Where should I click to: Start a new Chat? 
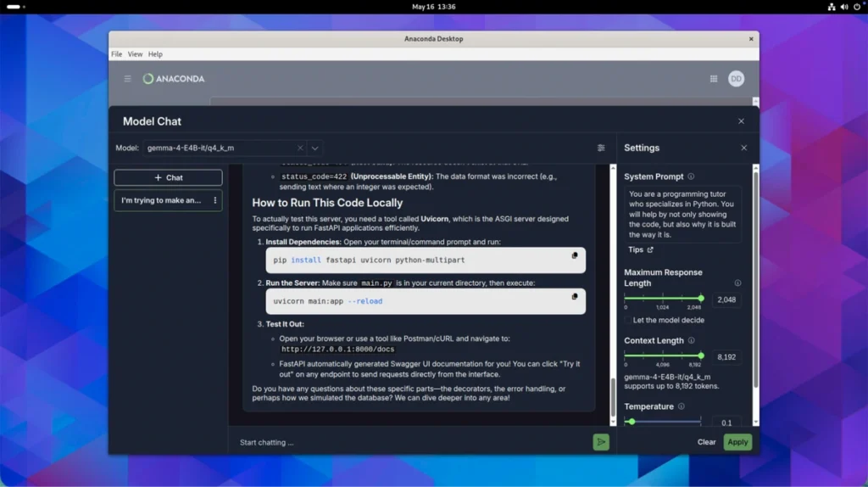pos(169,177)
